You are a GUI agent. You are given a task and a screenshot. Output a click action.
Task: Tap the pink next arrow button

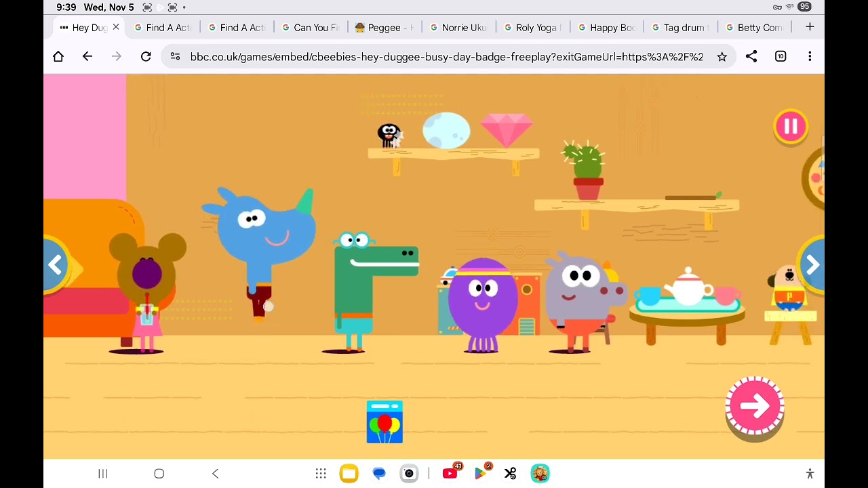coord(755,405)
